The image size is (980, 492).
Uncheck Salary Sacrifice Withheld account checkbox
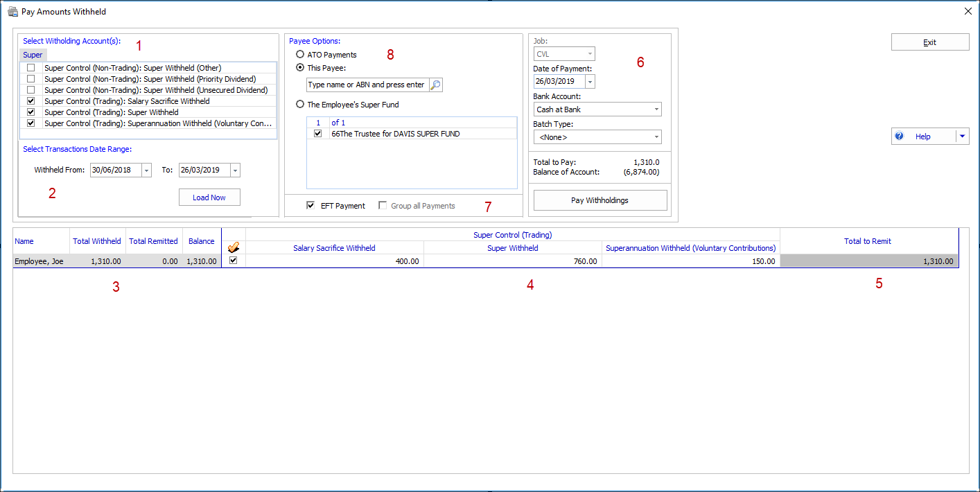[30, 101]
